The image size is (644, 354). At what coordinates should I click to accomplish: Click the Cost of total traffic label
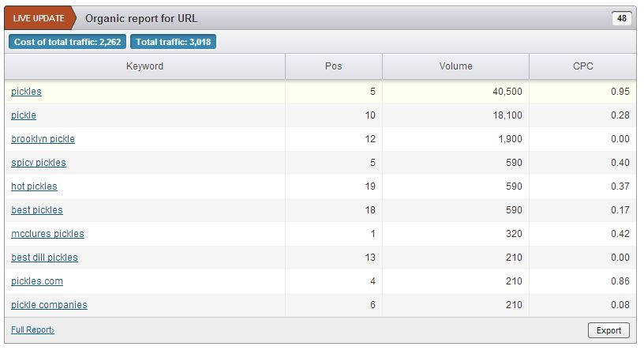(67, 42)
